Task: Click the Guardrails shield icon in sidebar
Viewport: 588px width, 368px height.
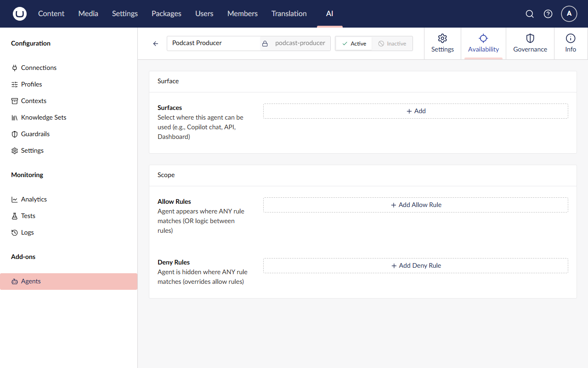Action: point(15,134)
